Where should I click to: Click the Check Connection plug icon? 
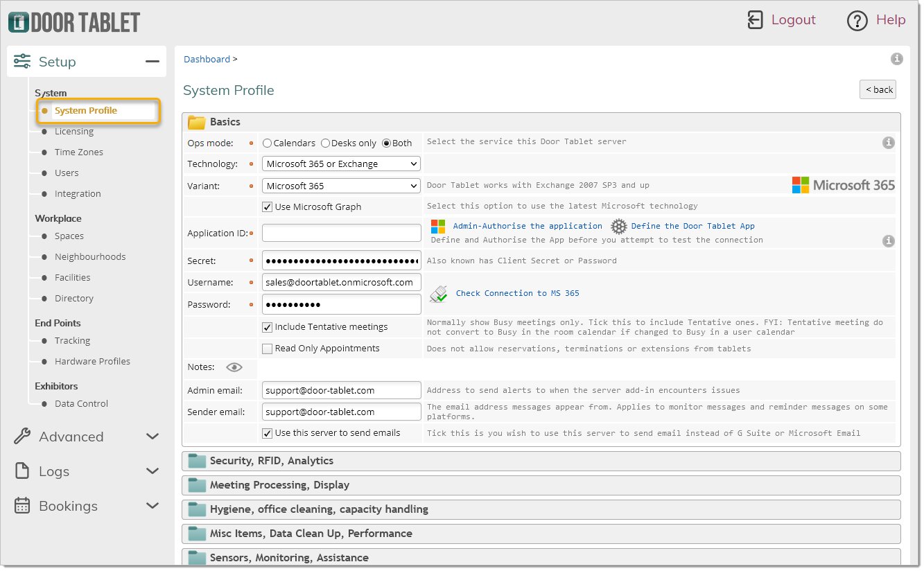439,294
